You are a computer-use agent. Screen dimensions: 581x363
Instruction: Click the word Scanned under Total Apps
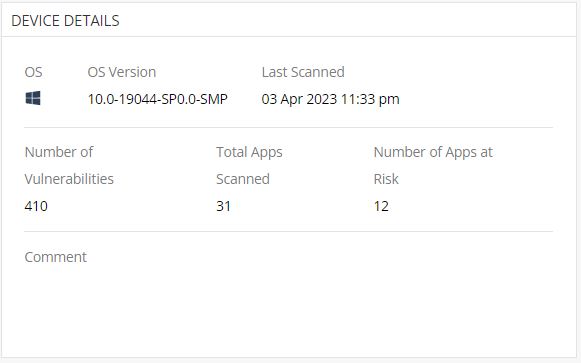[x=243, y=179]
